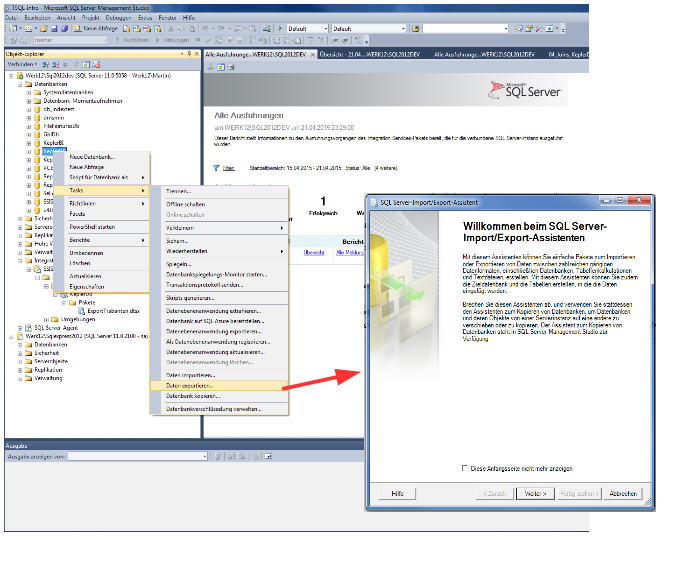
Task: Close the 'Alle Ausführungen' active tab
Action: [313, 55]
